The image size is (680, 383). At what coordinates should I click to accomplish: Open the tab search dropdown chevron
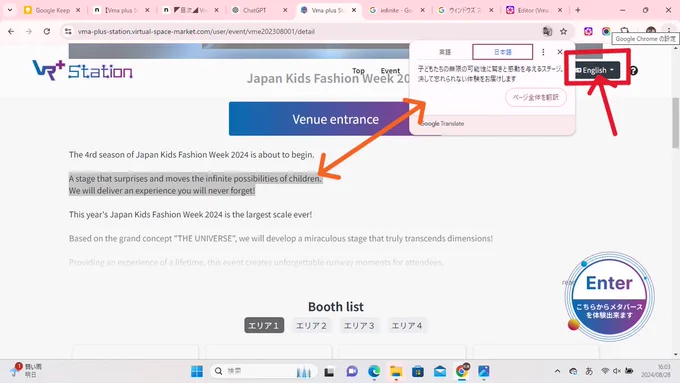[x=10, y=10]
